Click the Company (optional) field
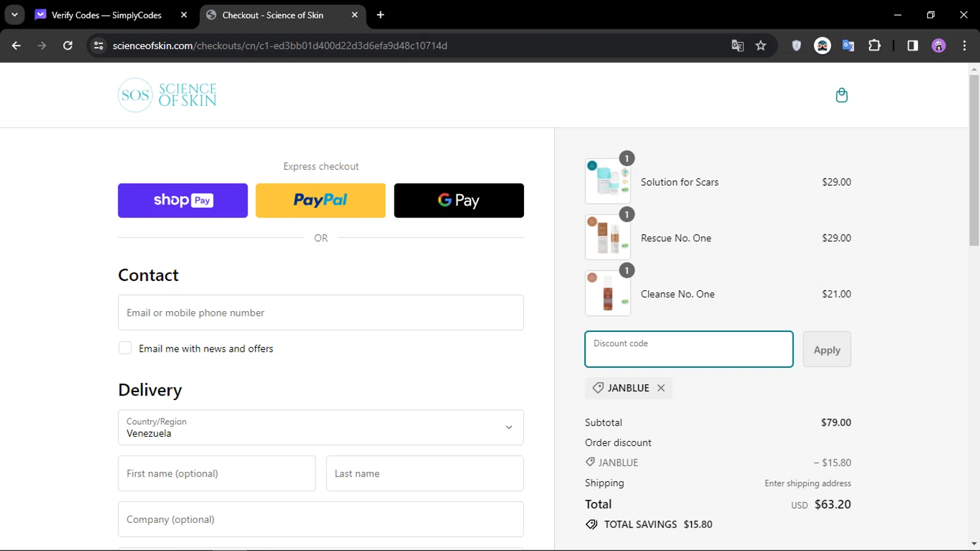 321,520
